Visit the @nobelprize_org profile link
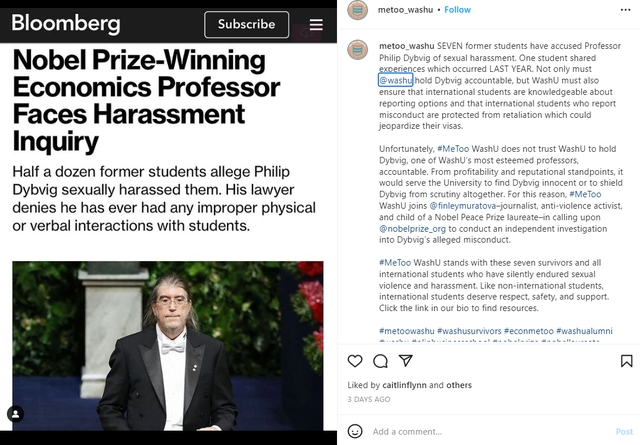Image resolution: width=640 pixels, height=445 pixels. (412, 229)
